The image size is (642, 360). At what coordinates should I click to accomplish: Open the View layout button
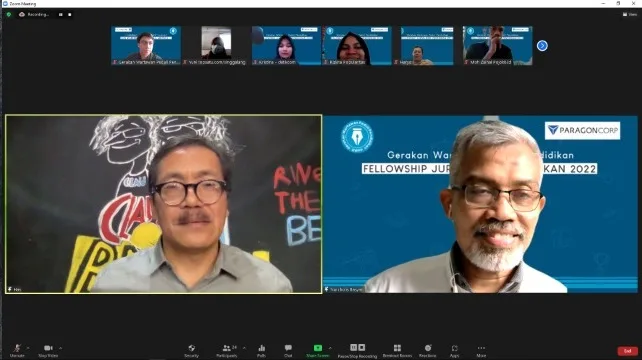point(630,14)
